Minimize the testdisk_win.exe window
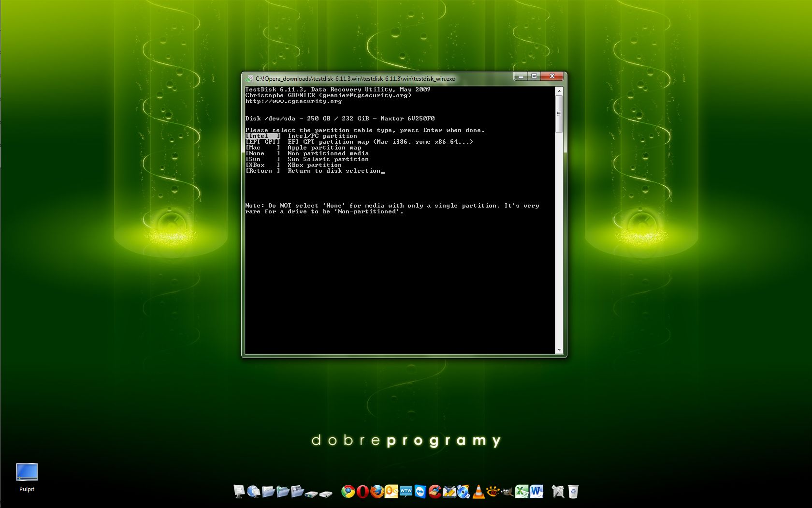The height and width of the screenshot is (508, 812). point(521,76)
